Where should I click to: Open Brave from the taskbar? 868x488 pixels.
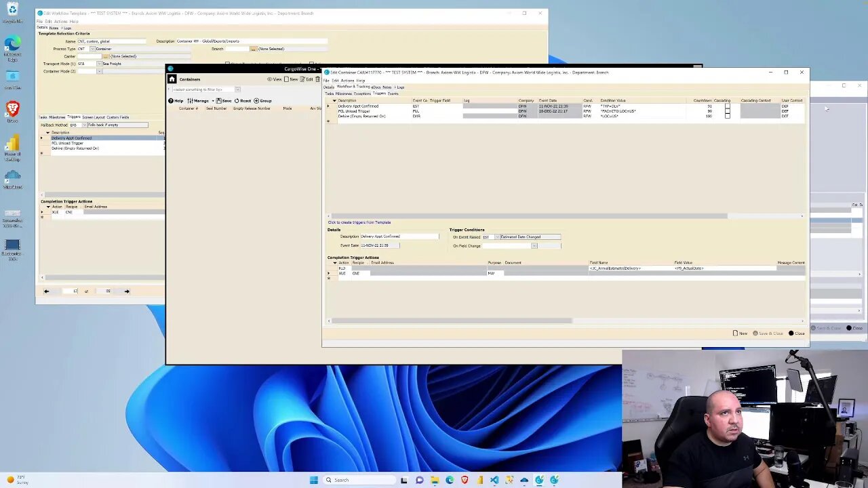point(465,480)
